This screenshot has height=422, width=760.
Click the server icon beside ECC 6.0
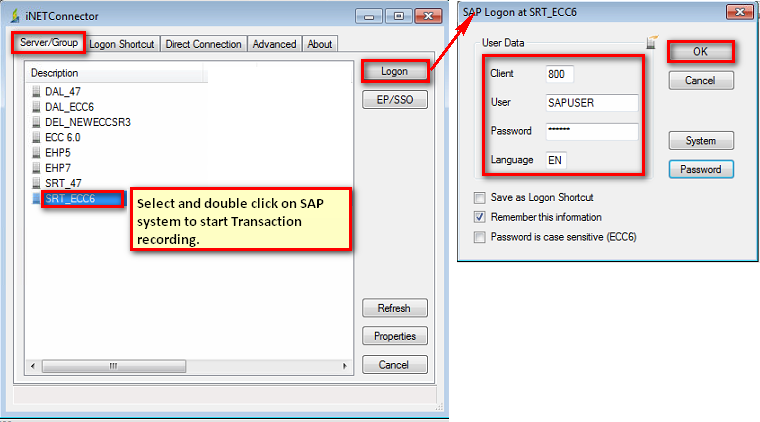click(x=36, y=137)
